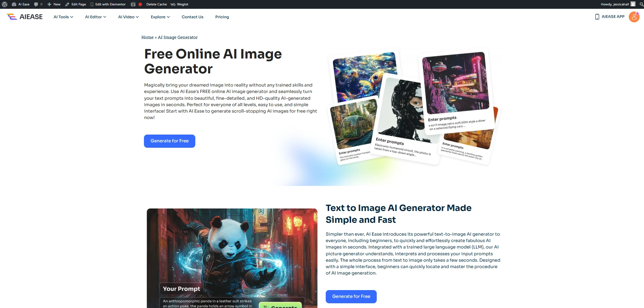
Task: Click the admin bar search magnifier
Action: point(641,4)
